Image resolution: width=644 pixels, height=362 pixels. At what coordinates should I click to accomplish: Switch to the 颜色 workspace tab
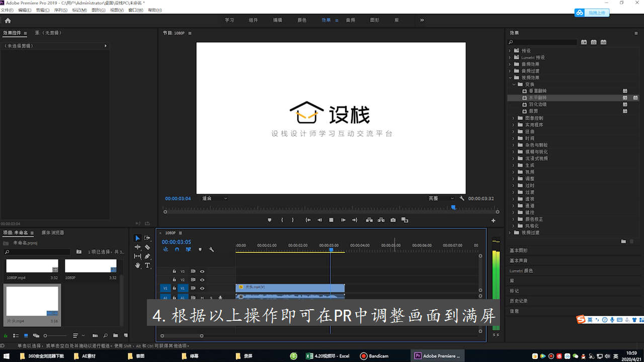tap(302, 20)
